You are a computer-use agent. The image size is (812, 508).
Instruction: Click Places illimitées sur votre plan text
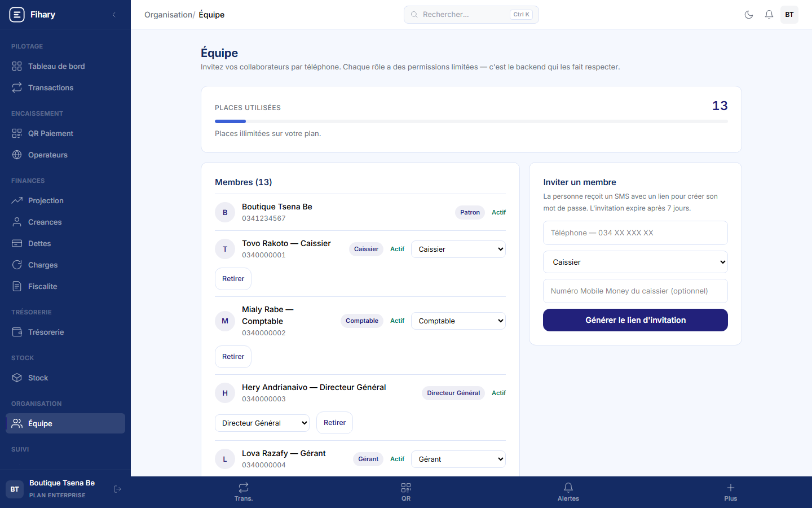(x=268, y=134)
